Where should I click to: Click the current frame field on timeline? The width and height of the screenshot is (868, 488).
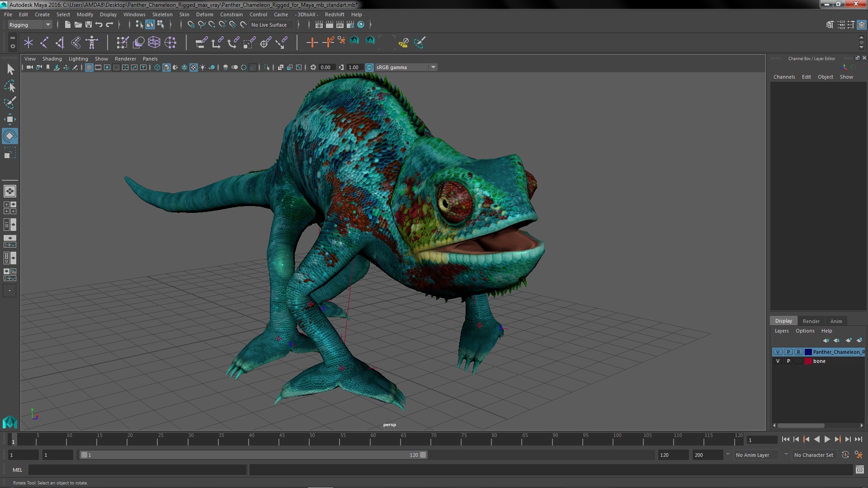point(762,440)
